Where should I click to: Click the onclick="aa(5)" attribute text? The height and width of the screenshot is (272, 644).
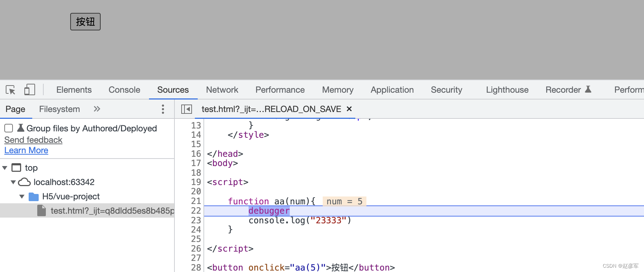[x=287, y=267]
